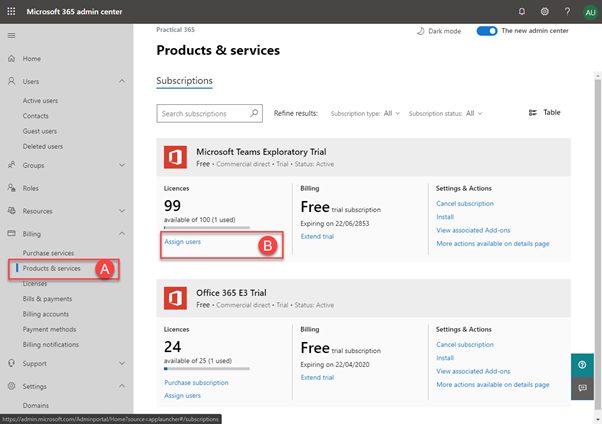
Task: Click the Support headset icon
Action: (x=12, y=363)
